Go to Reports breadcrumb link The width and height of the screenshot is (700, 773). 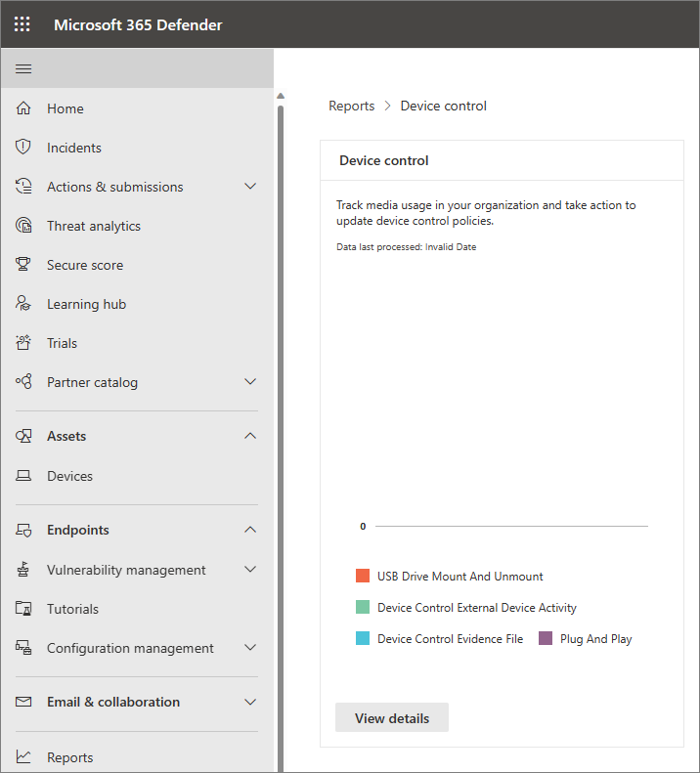351,106
